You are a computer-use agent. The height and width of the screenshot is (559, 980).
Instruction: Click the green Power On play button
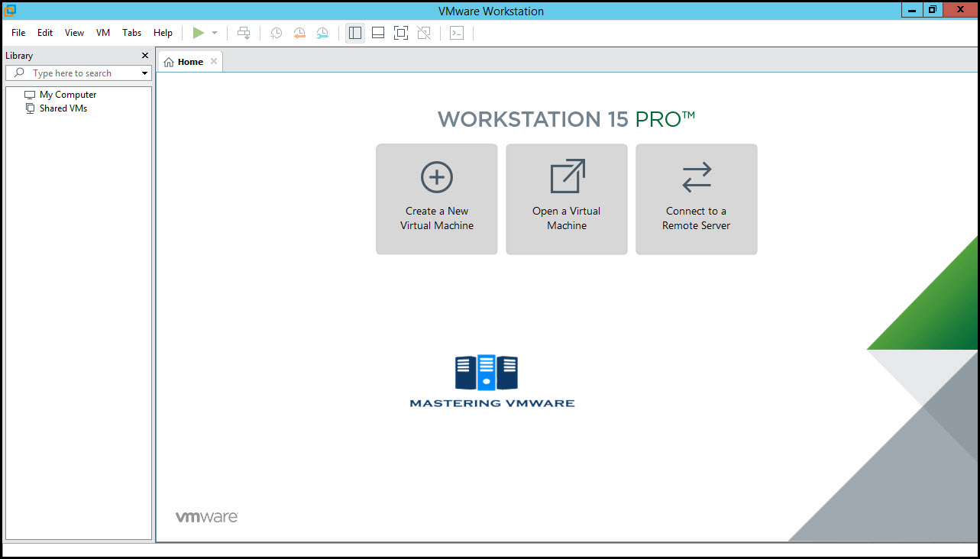pyautogui.click(x=199, y=33)
